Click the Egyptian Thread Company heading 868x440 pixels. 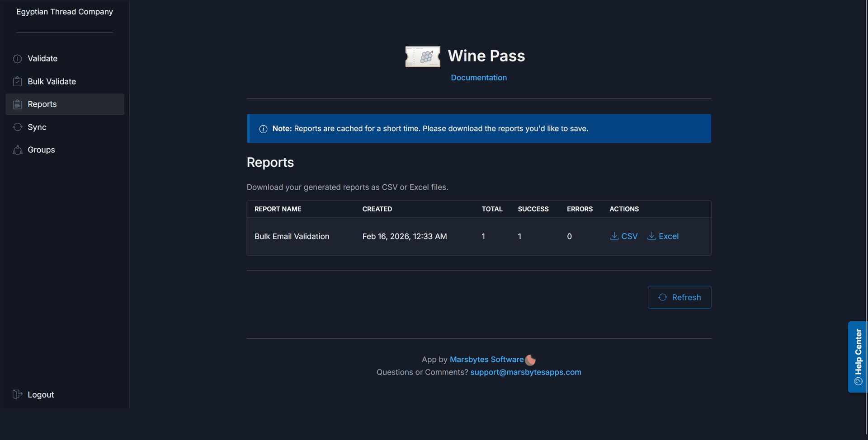64,12
